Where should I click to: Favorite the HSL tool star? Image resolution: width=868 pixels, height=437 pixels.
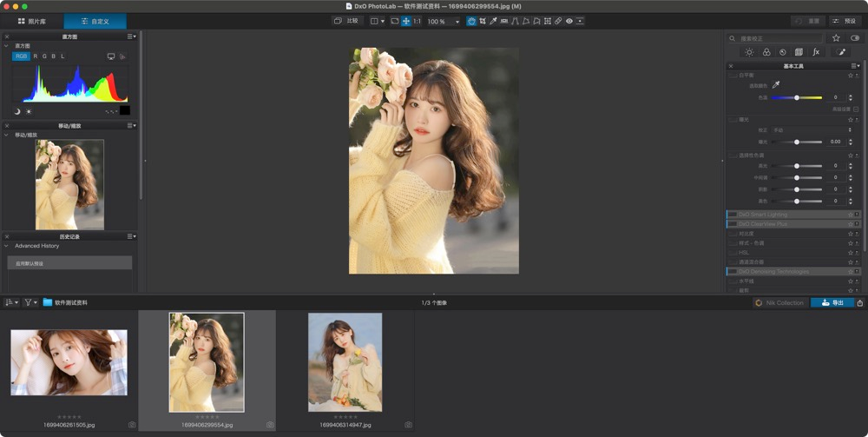(x=851, y=253)
